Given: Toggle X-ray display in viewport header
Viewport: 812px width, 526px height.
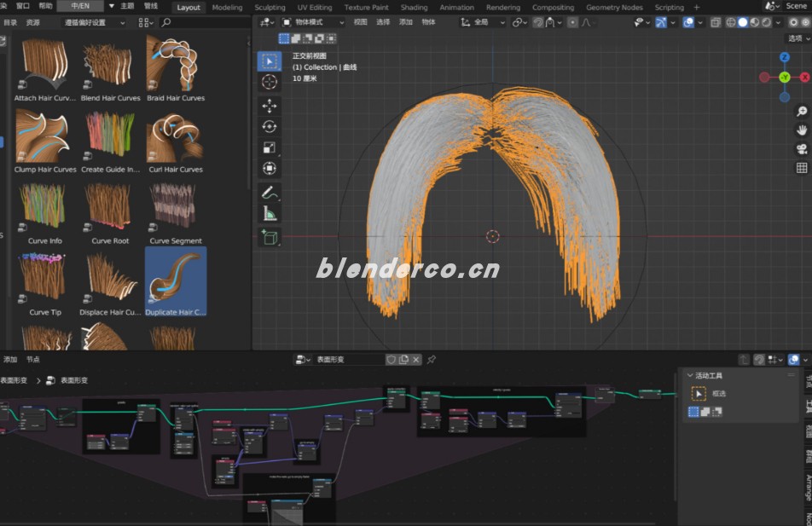Looking at the screenshot, I should tap(715, 22).
